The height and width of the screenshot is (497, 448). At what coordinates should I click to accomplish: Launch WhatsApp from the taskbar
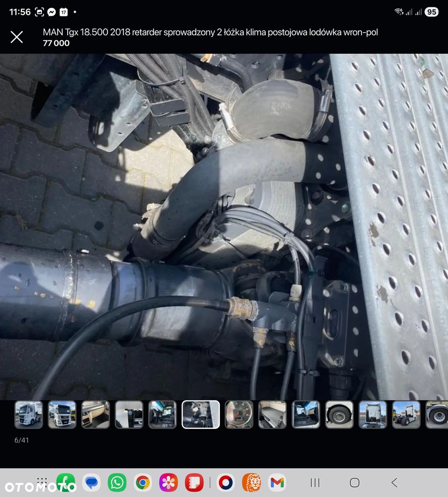click(117, 483)
